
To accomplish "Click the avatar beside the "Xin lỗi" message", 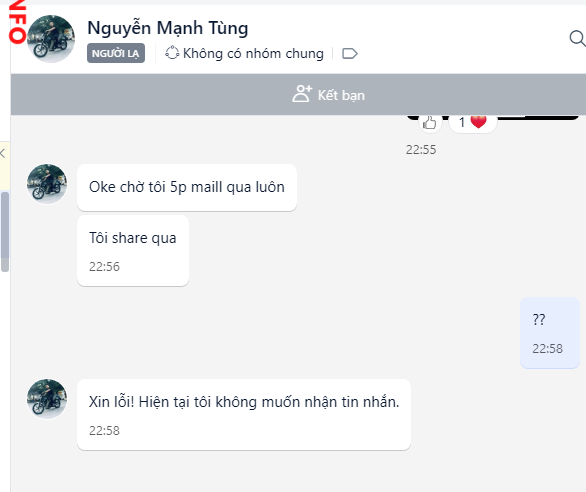I will tap(47, 399).
